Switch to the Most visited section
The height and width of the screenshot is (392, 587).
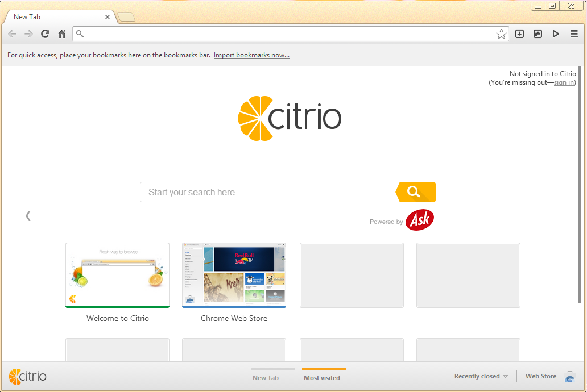click(322, 377)
